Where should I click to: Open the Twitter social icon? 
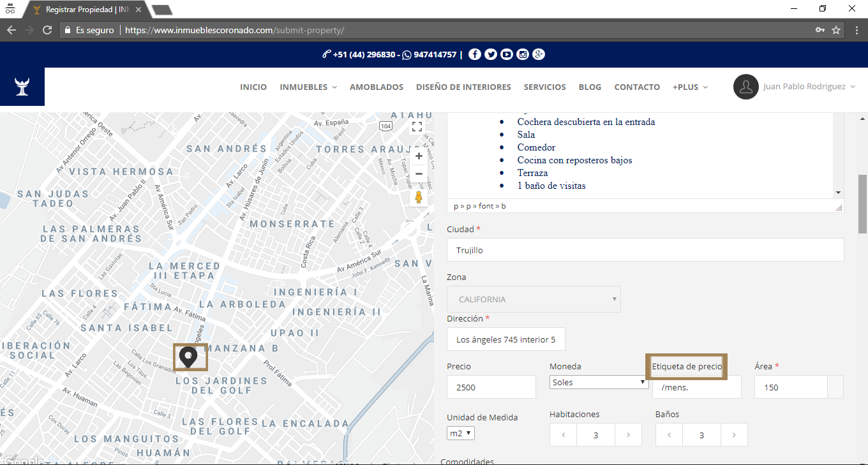490,55
